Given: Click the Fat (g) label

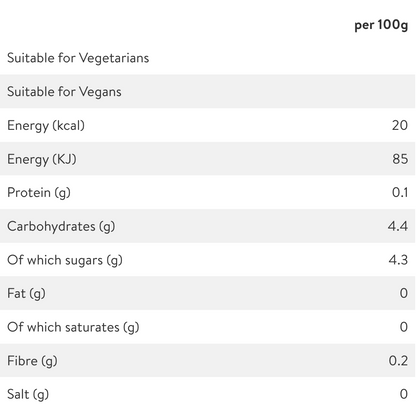Looking at the screenshot, I should (x=26, y=294).
